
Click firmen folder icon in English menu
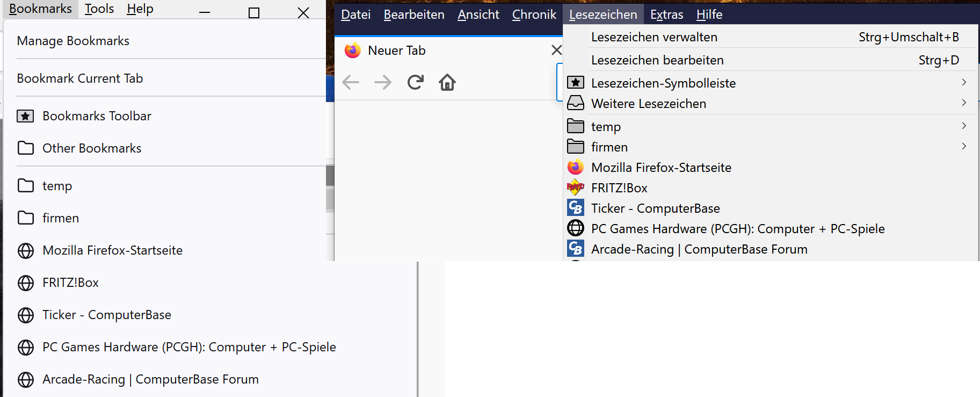pyautogui.click(x=25, y=218)
